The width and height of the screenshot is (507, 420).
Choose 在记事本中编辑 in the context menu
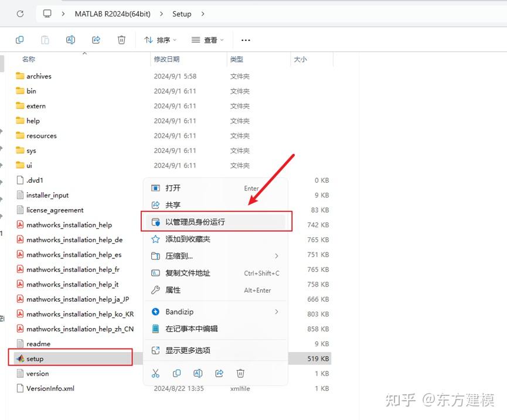pos(193,328)
